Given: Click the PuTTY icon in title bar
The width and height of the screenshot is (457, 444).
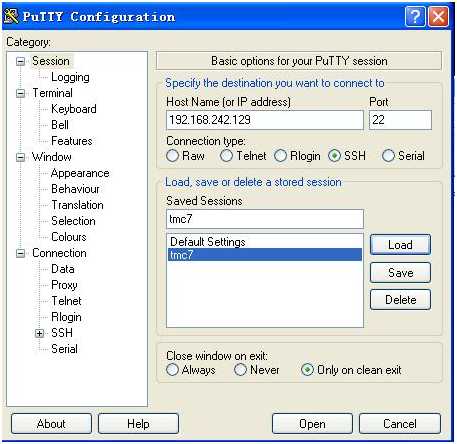Looking at the screenshot, I should point(11,15).
